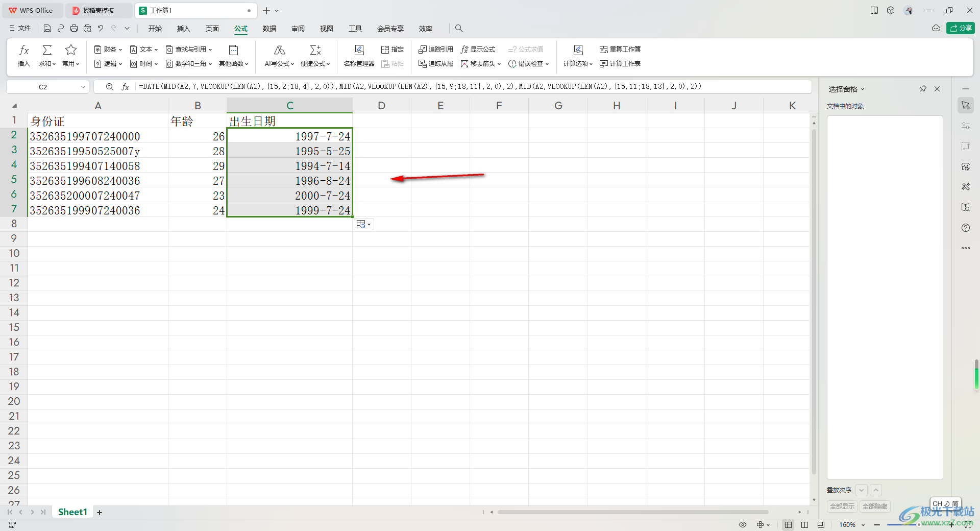Select the Sheet1 tab
This screenshot has width=980, height=531.
[x=72, y=512]
